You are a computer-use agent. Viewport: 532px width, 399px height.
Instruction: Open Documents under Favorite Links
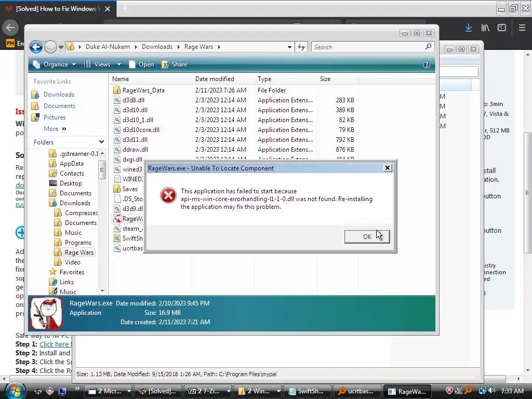click(59, 106)
